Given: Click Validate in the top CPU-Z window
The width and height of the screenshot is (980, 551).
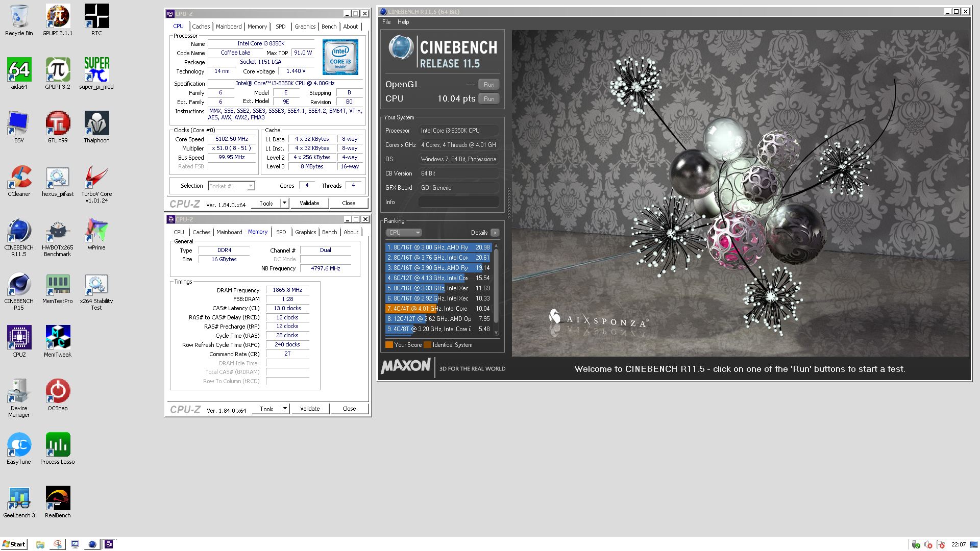Looking at the screenshot, I should (x=309, y=203).
